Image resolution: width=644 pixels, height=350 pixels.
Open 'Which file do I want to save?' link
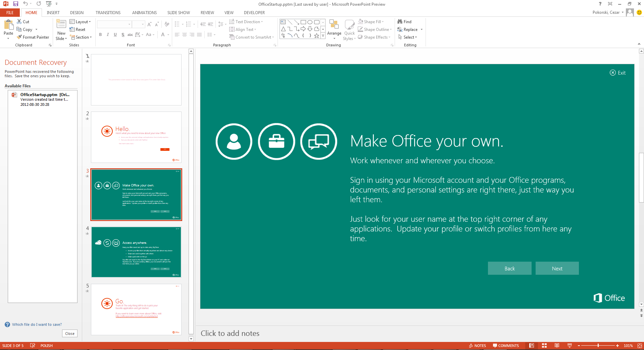[x=37, y=324]
